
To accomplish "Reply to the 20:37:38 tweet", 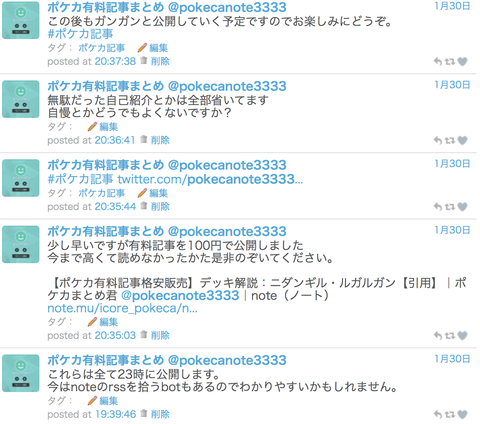I will click(x=438, y=62).
